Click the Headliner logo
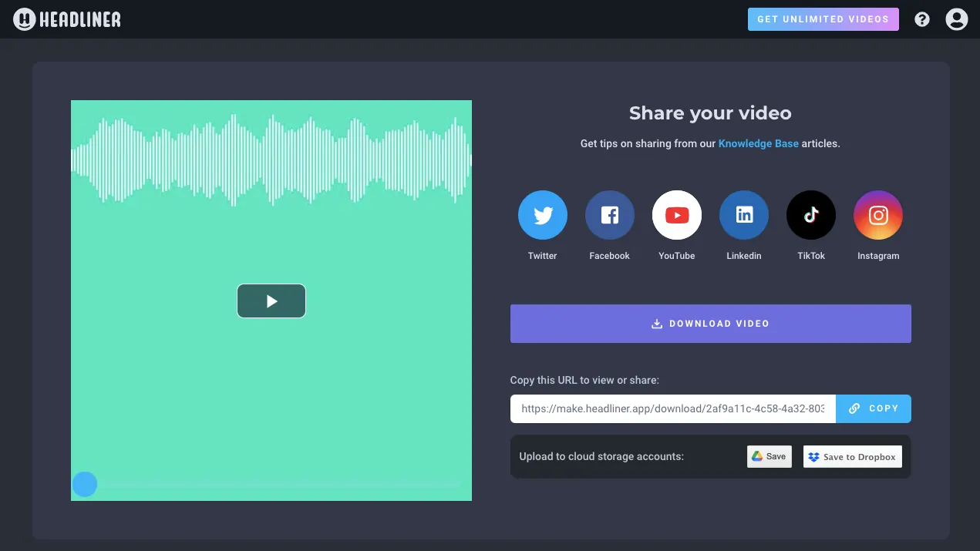 click(67, 19)
